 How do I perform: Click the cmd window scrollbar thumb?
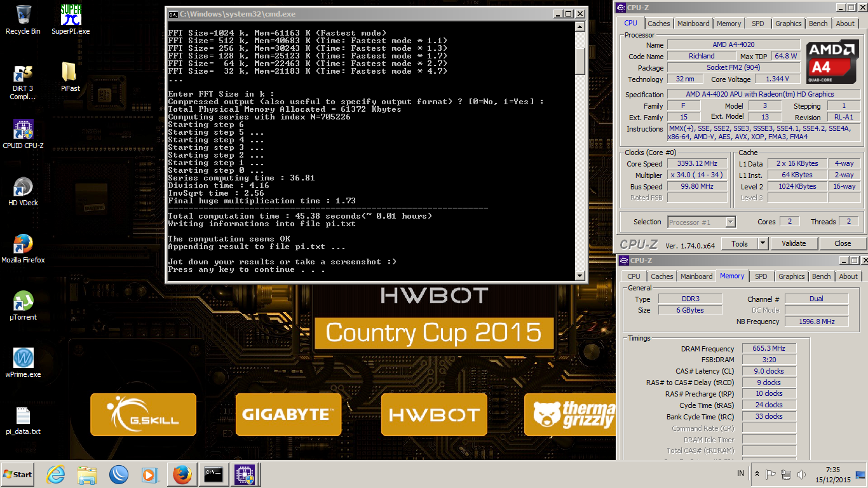tap(580, 60)
